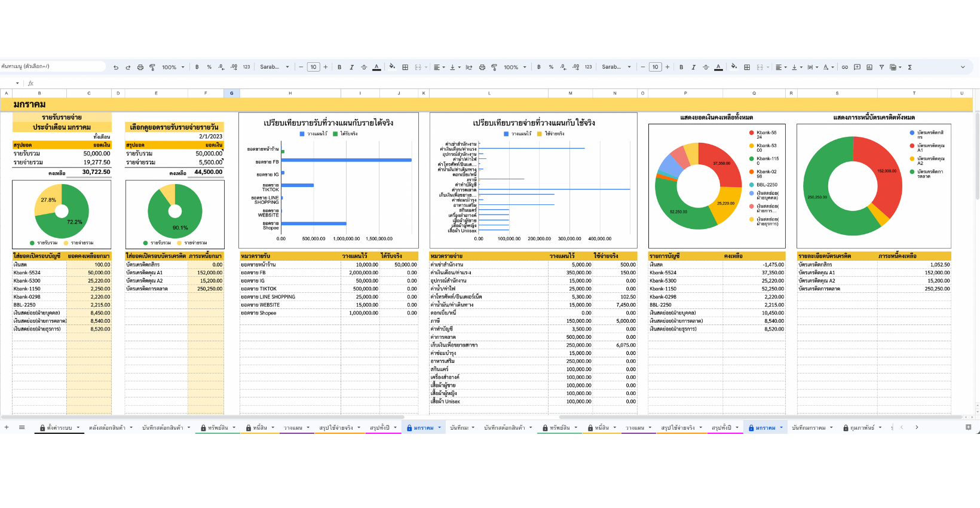Click the sheet tabs scroll-right arrow
The height and width of the screenshot is (508, 980).
(917, 427)
